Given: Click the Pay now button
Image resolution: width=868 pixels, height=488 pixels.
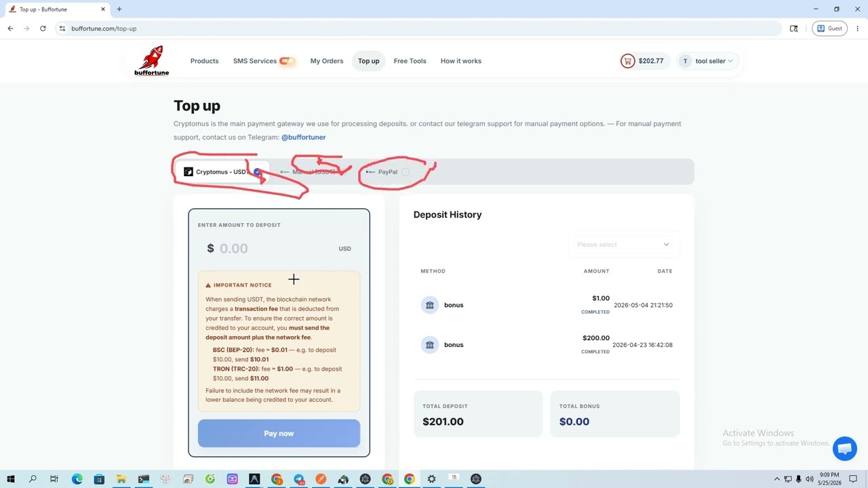Looking at the screenshot, I should (279, 434).
